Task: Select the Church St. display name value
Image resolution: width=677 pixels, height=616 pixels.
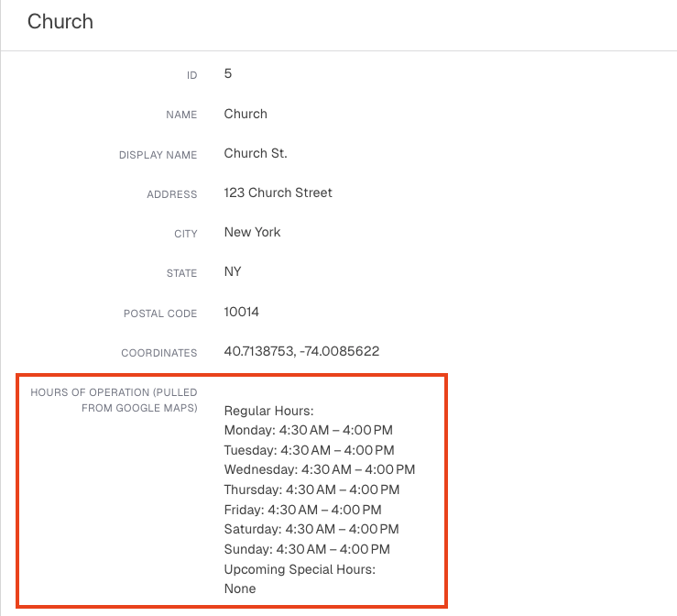Action: tap(256, 153)
